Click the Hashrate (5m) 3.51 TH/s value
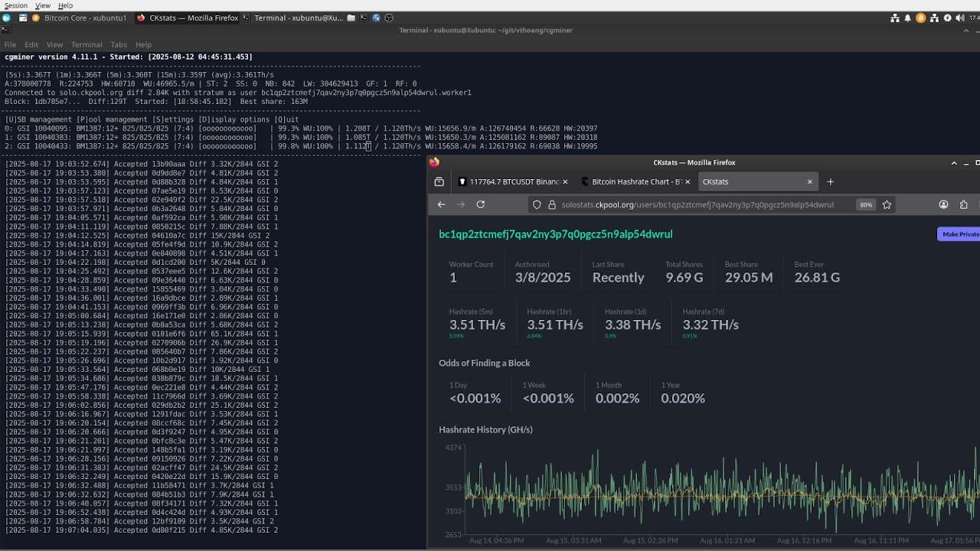 click(477, 324)
